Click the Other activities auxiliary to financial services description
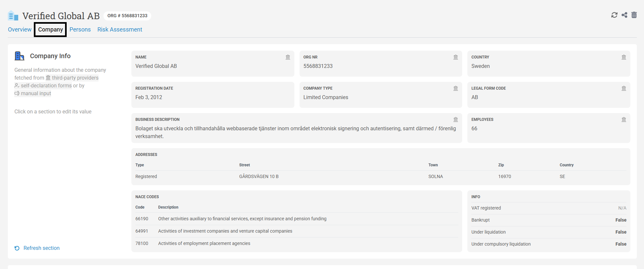 tap(242, 219)
